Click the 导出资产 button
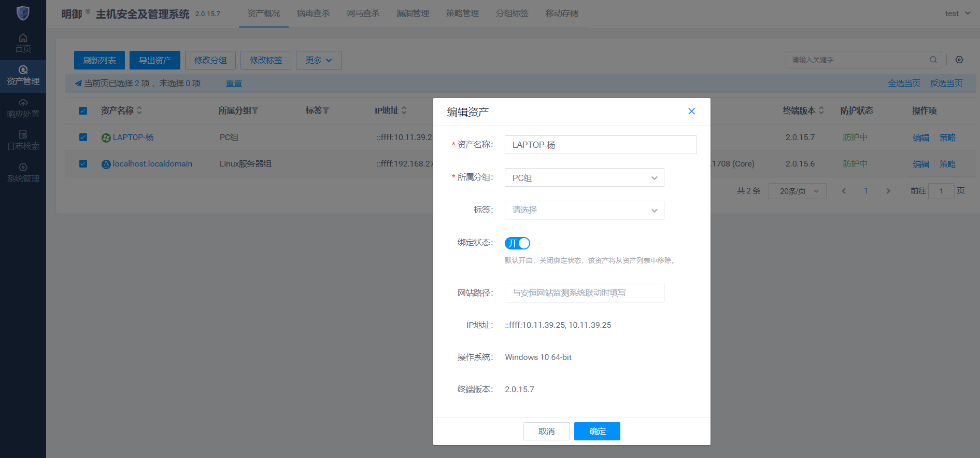The image size is (980, 458). (155, 60)
